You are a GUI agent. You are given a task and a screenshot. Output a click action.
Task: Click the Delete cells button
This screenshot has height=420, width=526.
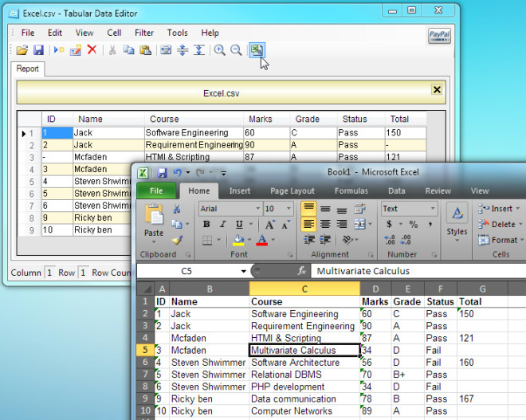[x=500, y=224]
